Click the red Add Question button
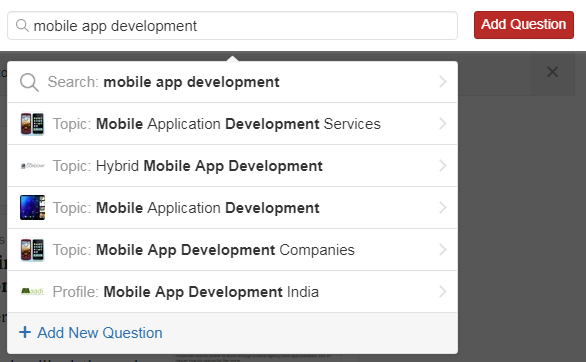Image resolution: width=586 pixels, height=362 pixels. (x=524, y=25)
